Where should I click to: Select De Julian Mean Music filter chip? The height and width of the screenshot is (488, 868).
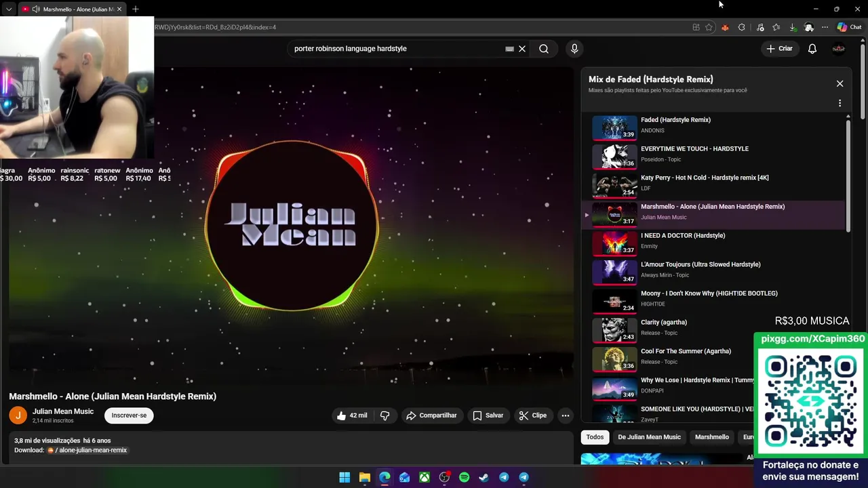point(649,437)
